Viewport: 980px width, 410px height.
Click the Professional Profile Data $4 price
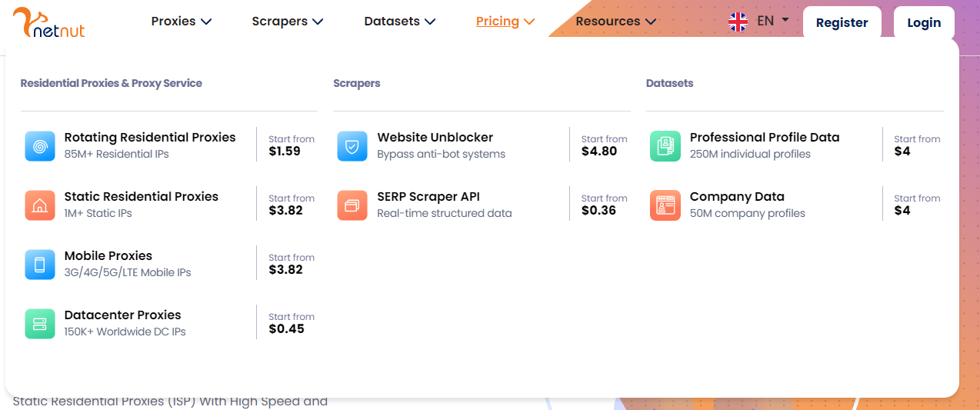tap(902, 152)
